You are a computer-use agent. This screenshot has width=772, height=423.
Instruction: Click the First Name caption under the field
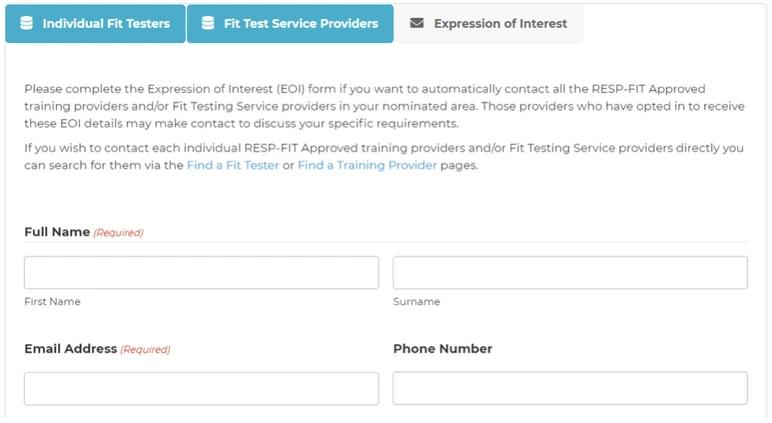[x=52, y=302]
